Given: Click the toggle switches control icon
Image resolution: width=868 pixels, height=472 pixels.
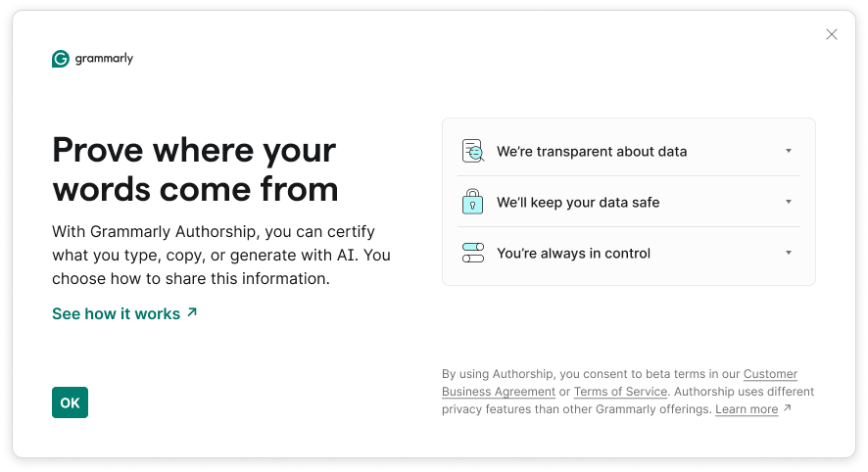Looking at the screenshot, I should tap(473, 254).
